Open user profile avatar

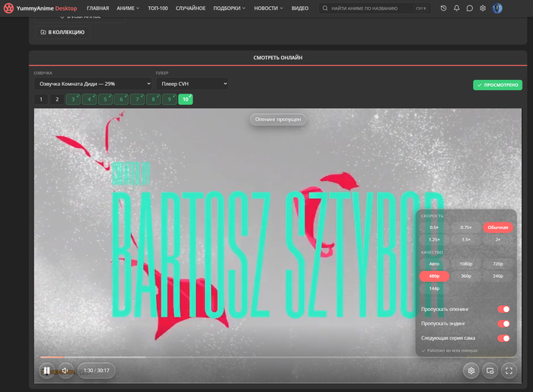tap(497, 8)
